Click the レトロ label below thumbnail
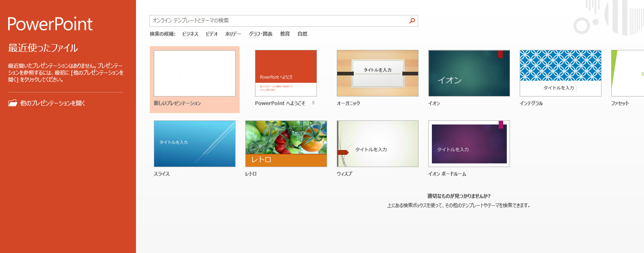Screen dimensions: 644x253 (251, 174)
